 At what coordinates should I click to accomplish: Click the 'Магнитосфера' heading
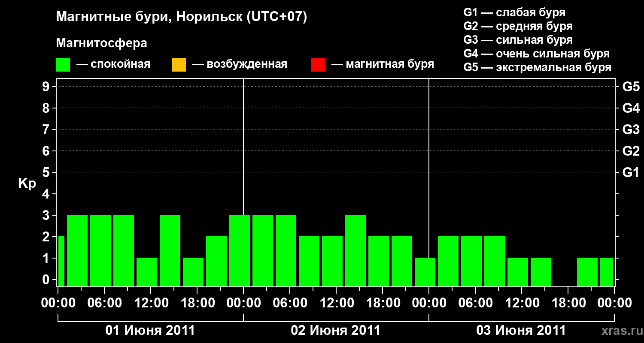coord(101,43)
